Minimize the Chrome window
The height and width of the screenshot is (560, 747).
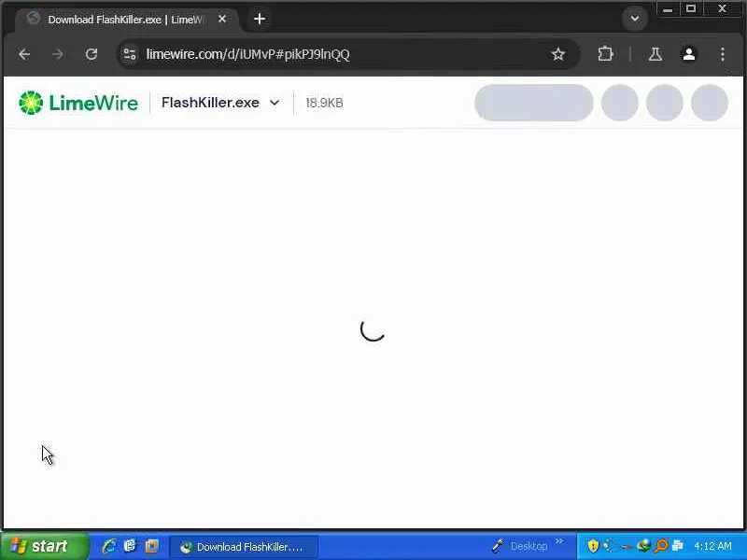[668, 9]
